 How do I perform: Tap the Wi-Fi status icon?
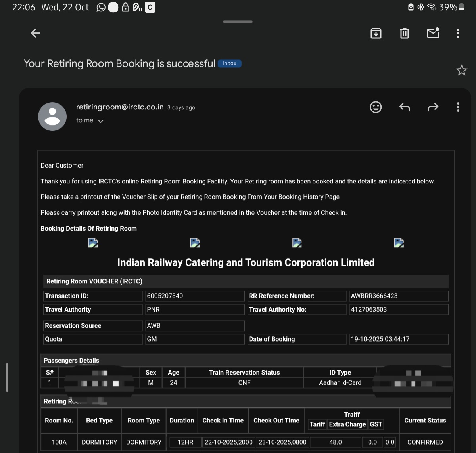coord(432,7)
